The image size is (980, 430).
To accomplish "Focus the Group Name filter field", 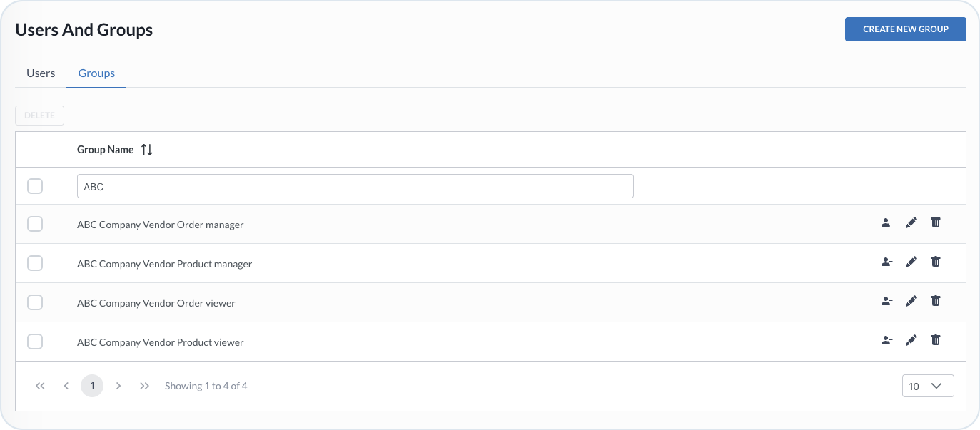I will (x=355, y=187).
